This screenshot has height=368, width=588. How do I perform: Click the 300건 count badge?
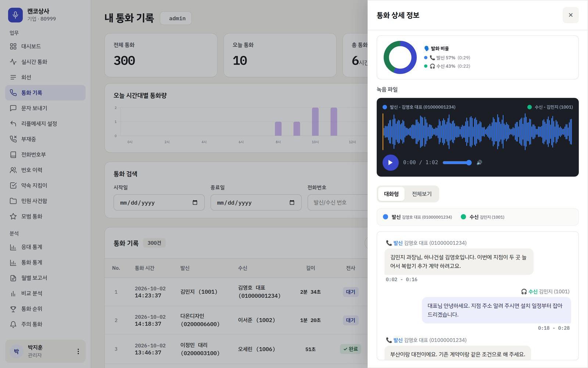(154, 243)
